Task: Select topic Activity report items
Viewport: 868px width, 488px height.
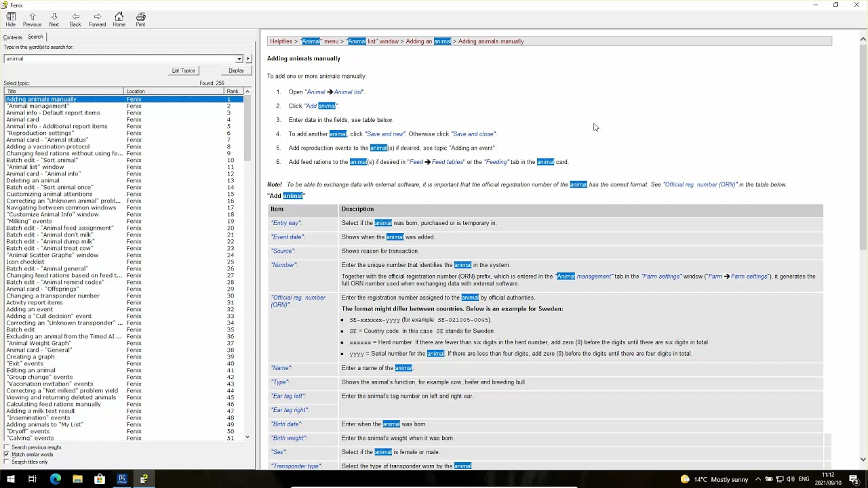Action: pos(35,302)
